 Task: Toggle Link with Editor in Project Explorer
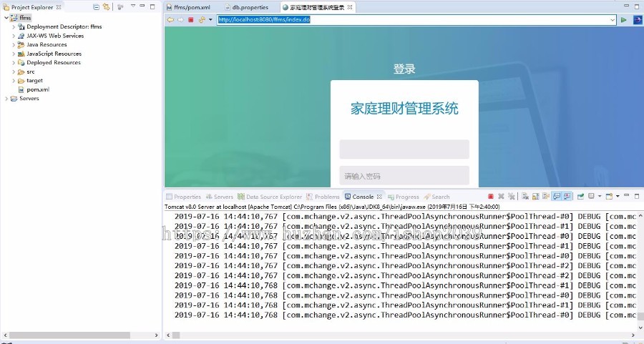[x=107, y=7]
